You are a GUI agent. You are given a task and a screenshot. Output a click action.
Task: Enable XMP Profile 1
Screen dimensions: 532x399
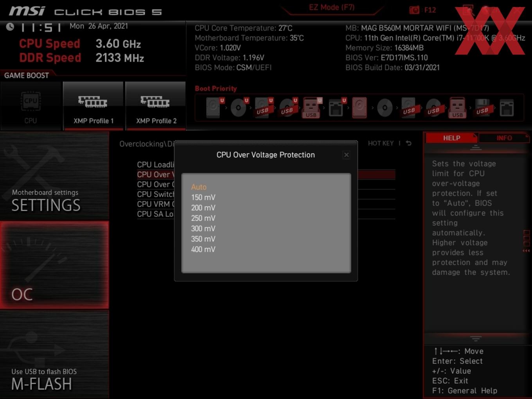(93, 106)
